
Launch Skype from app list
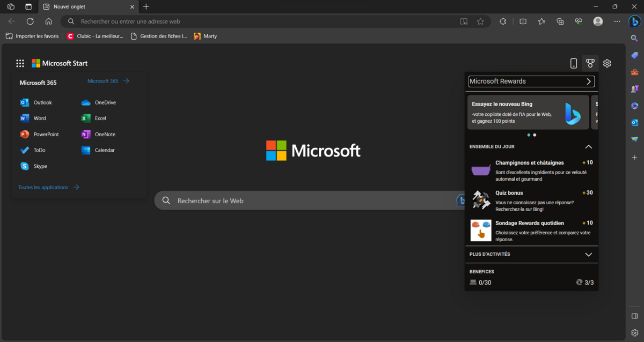(x=33, y=166)
